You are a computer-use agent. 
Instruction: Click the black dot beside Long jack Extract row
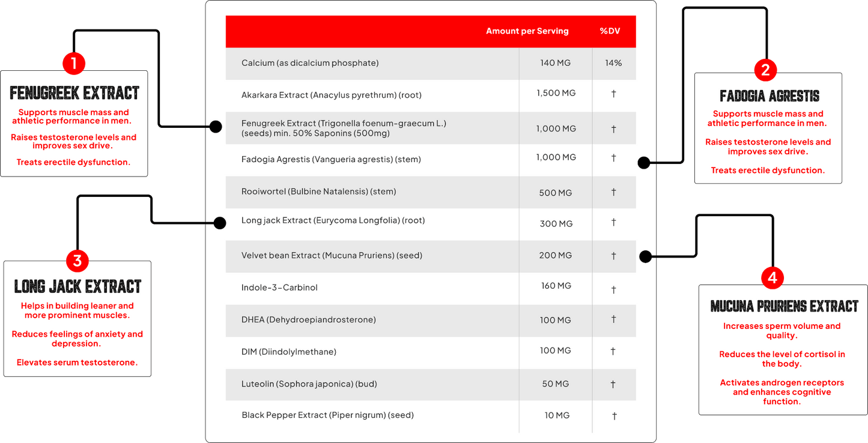tap(220, 223)
